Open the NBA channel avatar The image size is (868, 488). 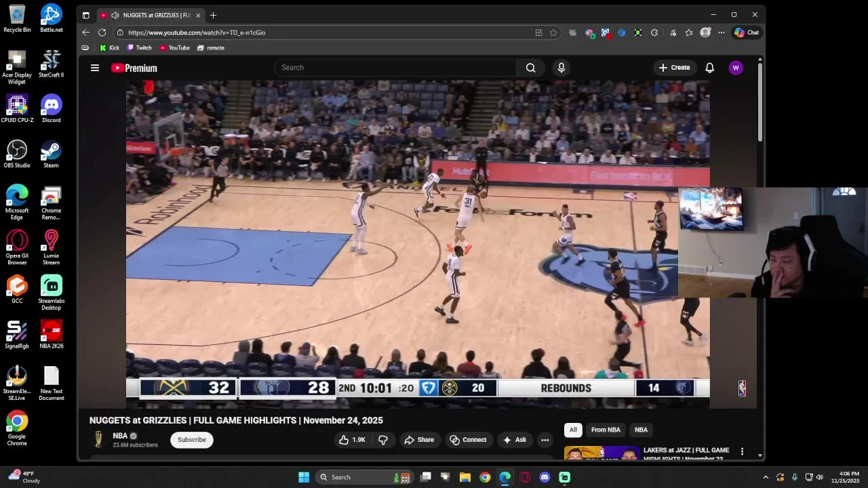click(x=98, y=439)
